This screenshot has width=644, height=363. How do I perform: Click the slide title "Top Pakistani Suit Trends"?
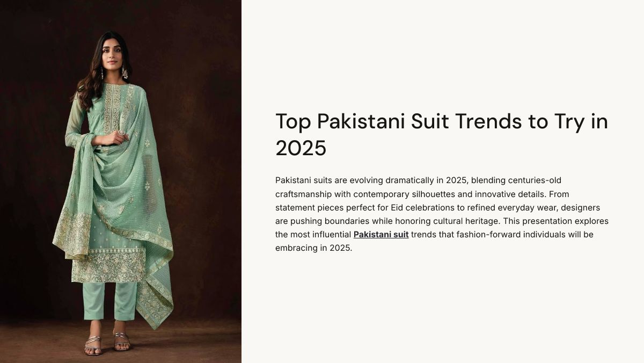click(442, 135)
